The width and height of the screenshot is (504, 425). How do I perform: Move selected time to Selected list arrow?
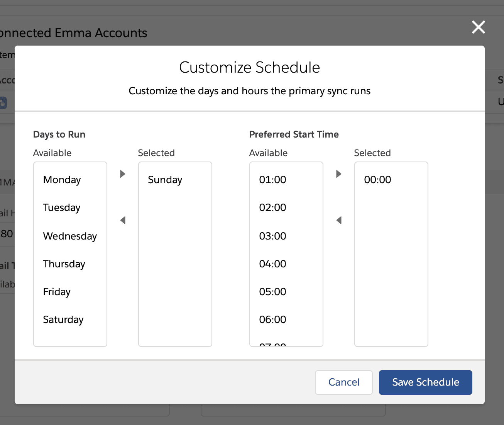click(x=339, y=174)
